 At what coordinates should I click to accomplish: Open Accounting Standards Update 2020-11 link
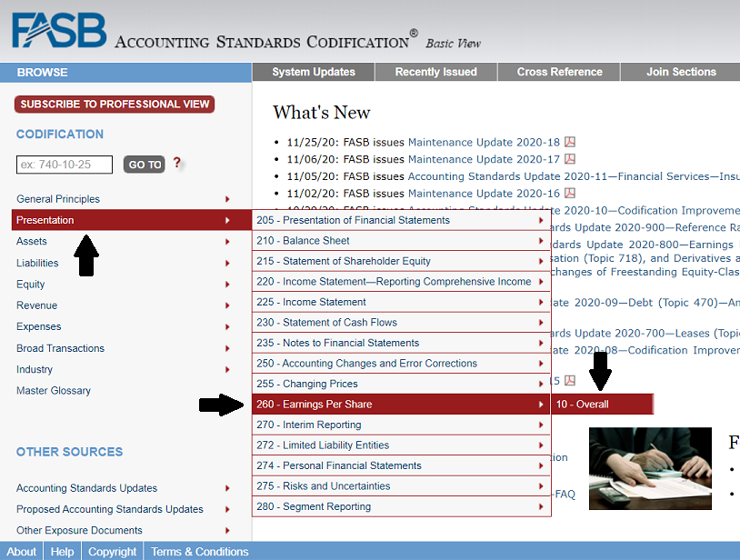[574, 176]
